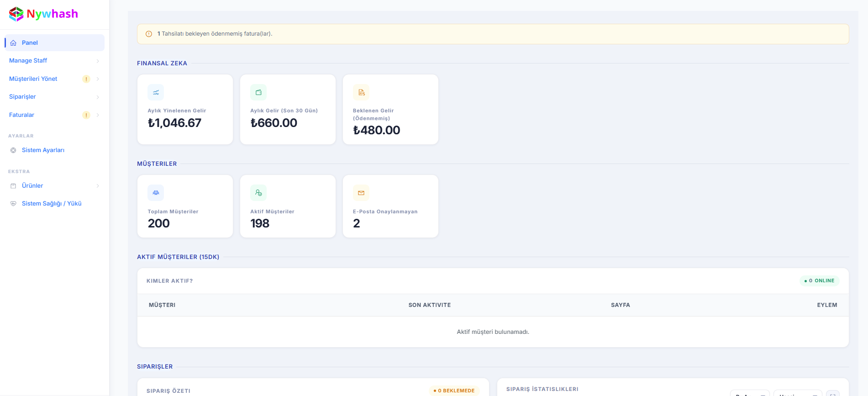Click the ₺1,046.67 value
This screenshot has height=396, width=868.
tap(174, 123)
